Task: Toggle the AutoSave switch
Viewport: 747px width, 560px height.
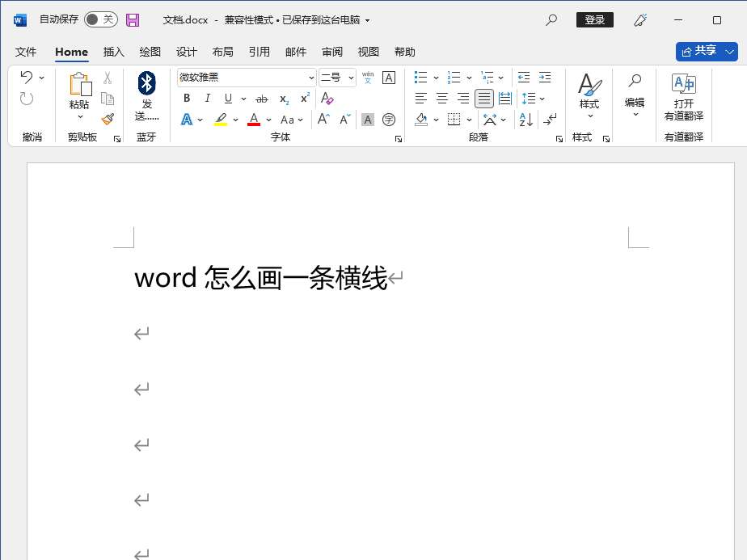Action: (100, 19)
